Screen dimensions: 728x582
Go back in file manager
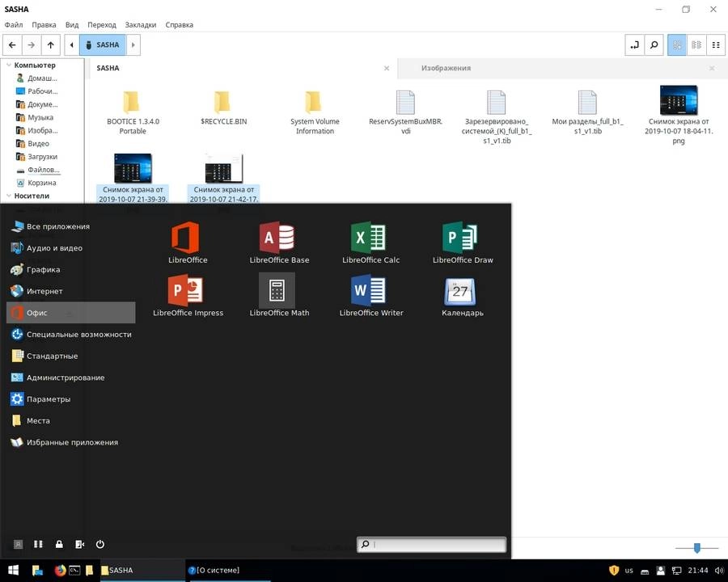click(x=12, y=45)
